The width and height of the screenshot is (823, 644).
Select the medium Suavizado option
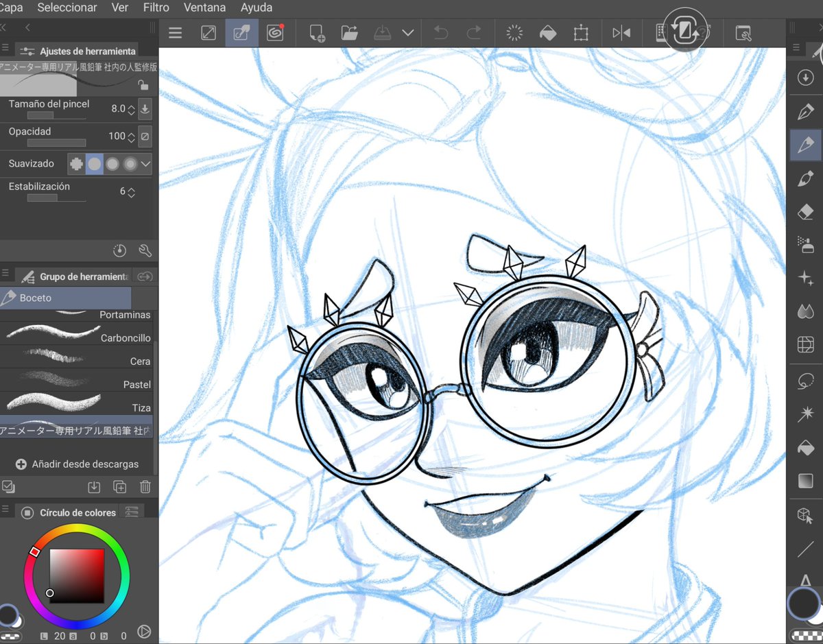click(112, 165)
